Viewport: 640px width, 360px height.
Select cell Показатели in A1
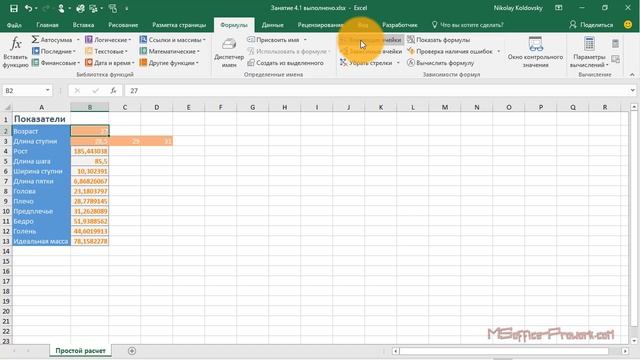[x=41, y=119]
